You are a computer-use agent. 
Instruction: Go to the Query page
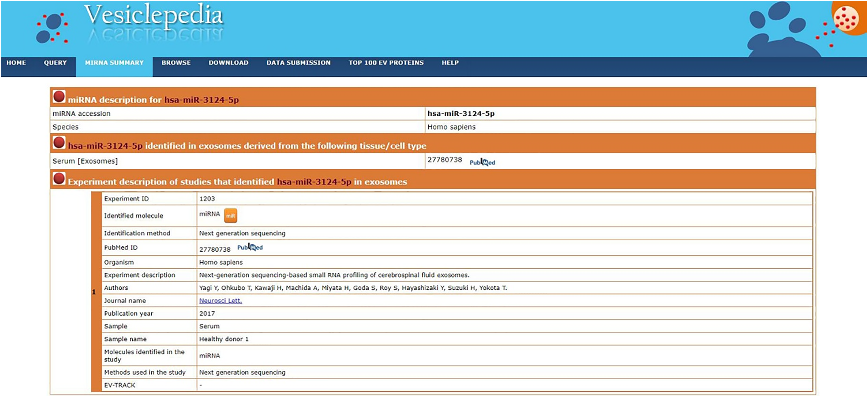click(x=55, y=62)
